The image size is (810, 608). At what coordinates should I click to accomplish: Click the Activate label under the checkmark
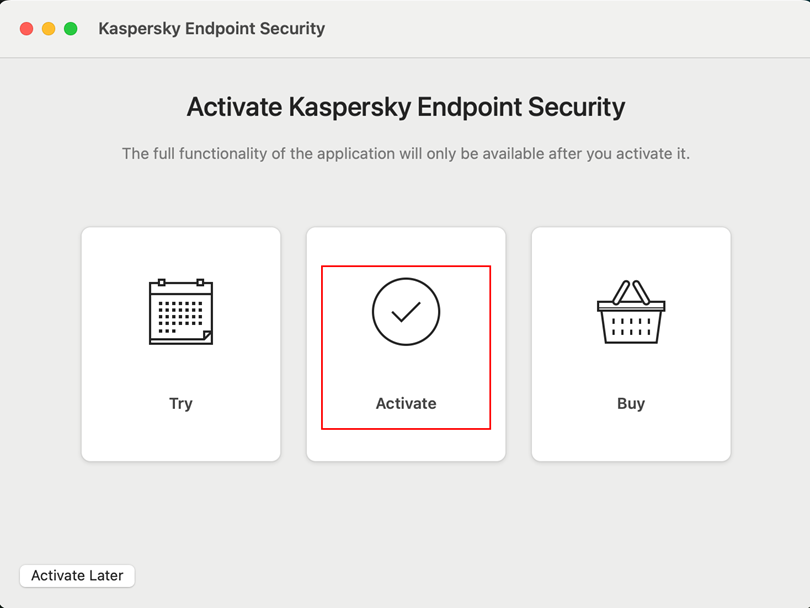point(406,404)
